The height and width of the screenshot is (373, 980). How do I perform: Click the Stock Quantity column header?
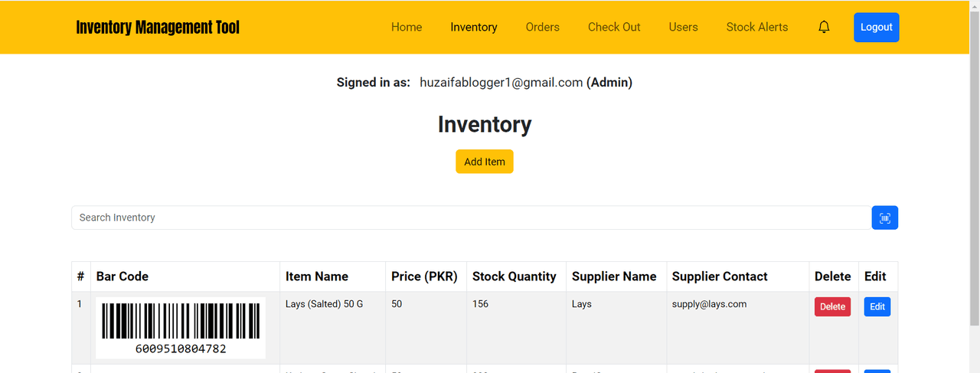click(514, 276)
